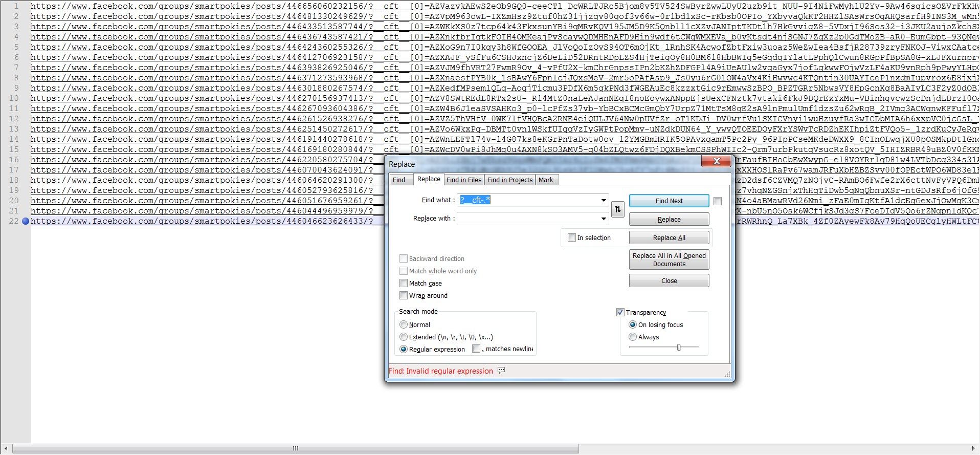Expand the Replace with history dropdown
The width and height of the screenshot is (980, 455).
[604, 219]
